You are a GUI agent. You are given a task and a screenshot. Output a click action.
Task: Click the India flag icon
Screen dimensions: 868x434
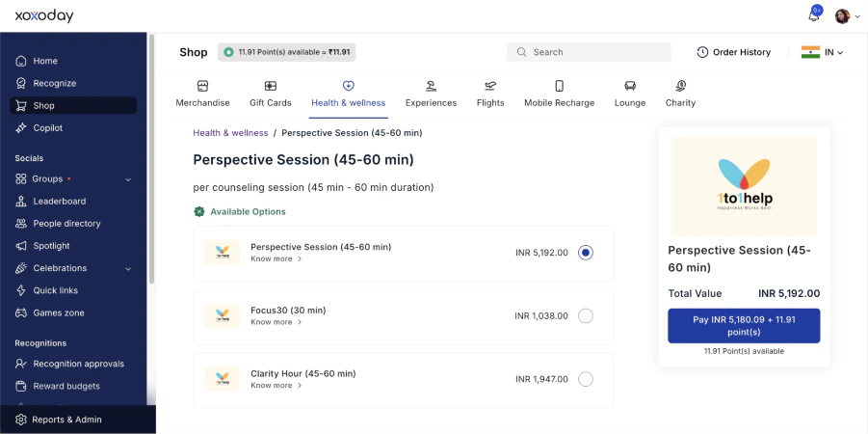tap(810, 52)
